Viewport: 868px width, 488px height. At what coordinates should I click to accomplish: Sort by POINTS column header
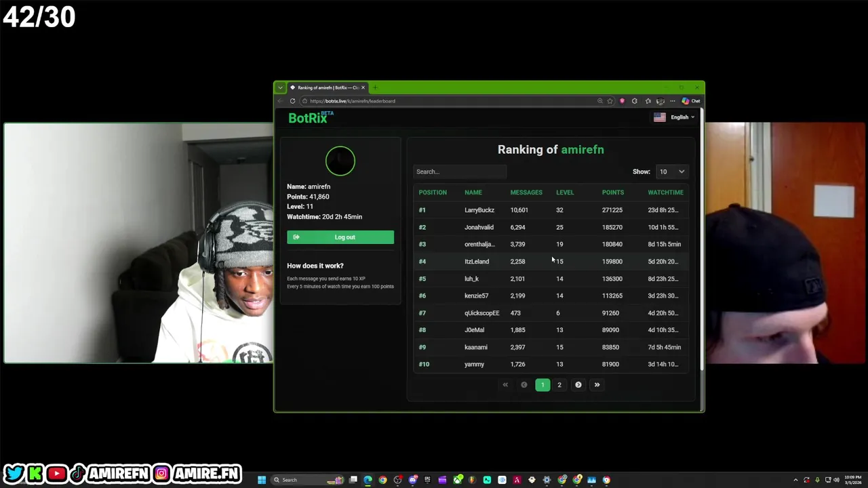613,192
